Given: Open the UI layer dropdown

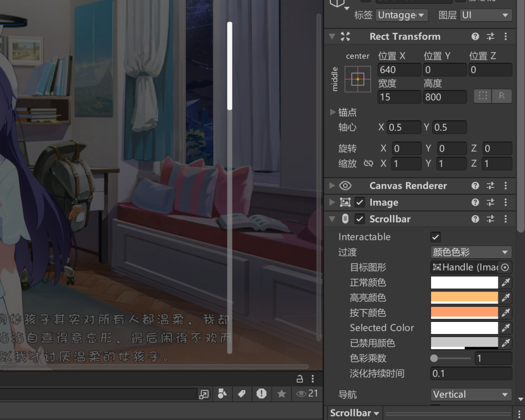Looking at the screenshot, I should [486, 15].
